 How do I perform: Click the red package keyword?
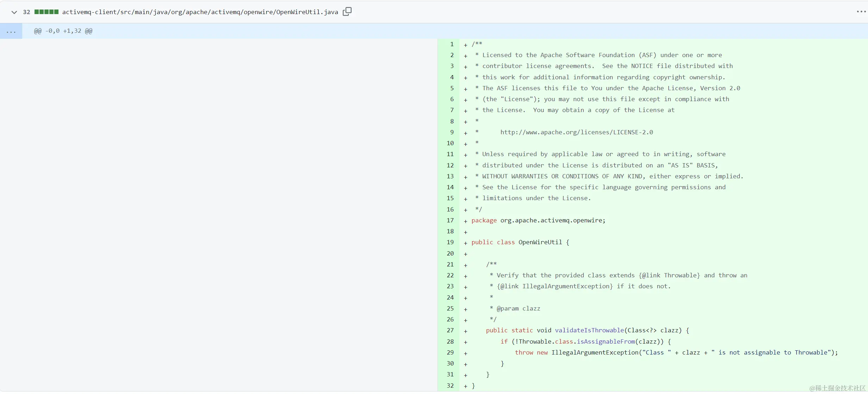[484, 221]
